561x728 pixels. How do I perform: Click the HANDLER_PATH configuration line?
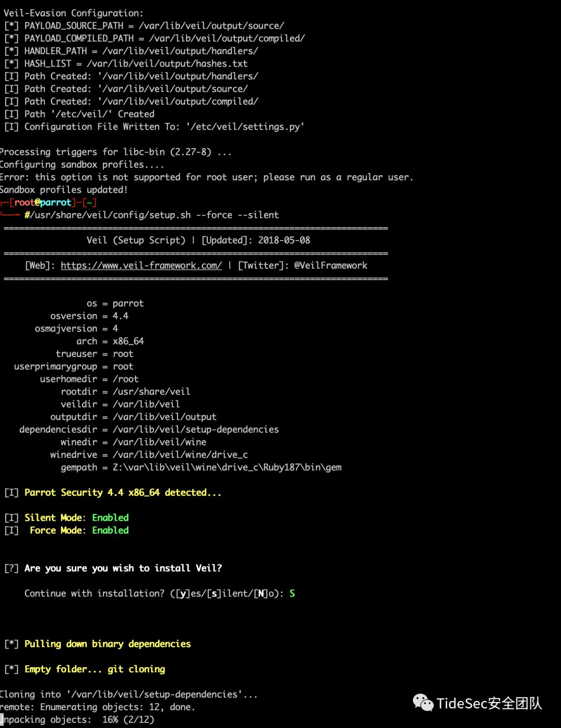[x=131, y=51]
